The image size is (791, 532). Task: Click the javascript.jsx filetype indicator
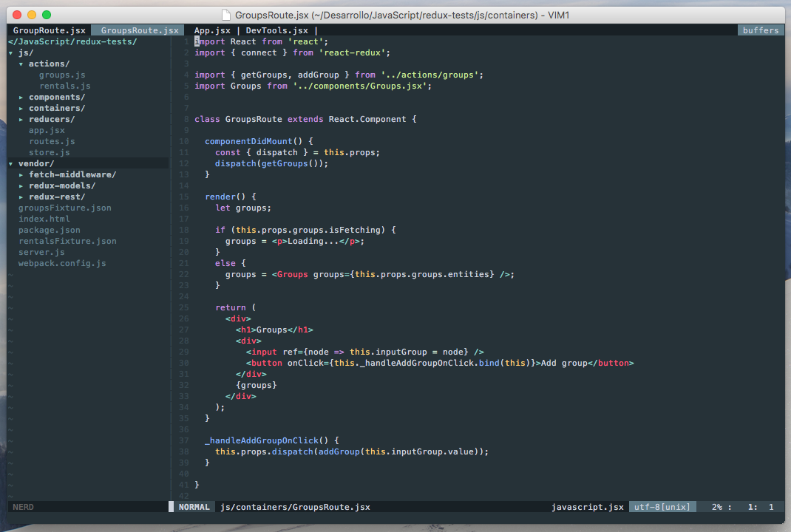click(587, 508)
